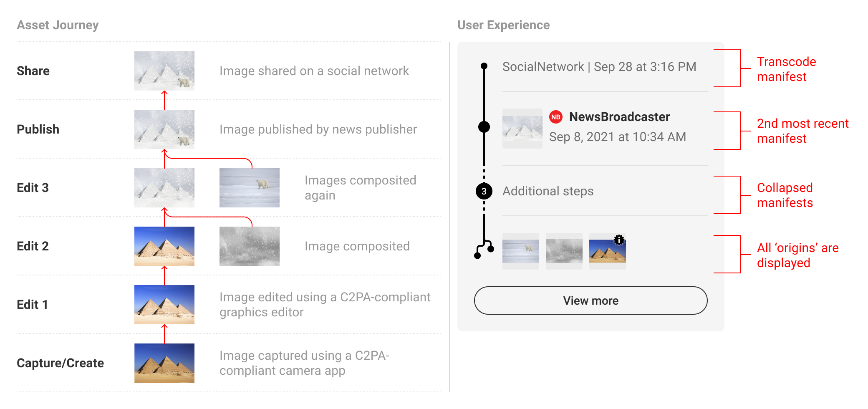Open the pyramids origin thumbnail
The height and width of the screenshot is (409, 868).
coord(608,251)
